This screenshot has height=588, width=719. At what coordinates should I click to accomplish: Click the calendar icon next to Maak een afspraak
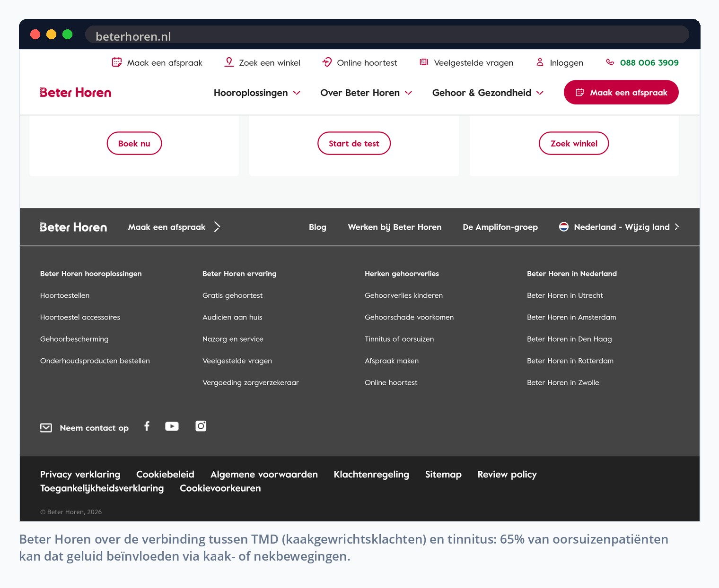click(x=117, y=62)
